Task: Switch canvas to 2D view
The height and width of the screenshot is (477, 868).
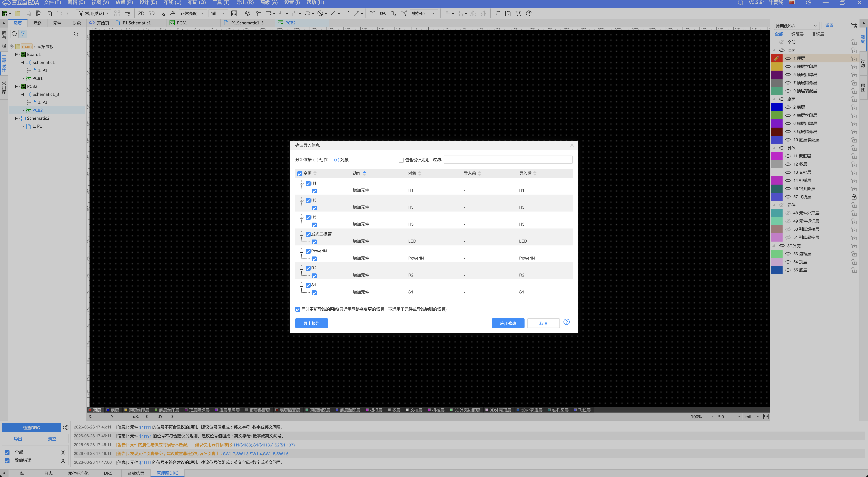Action: pyautogui.click(x=141, y=13)
